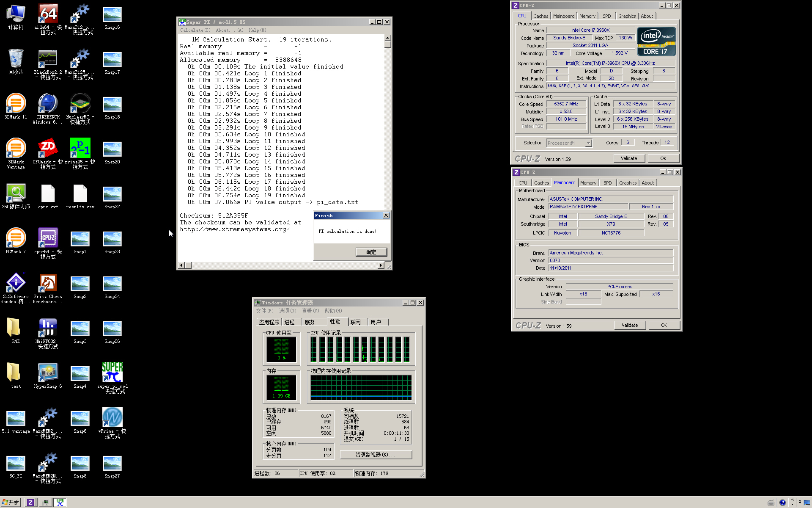This screenshot has width=812, height=508.
Task: Click Super PI horizontal scrollbar right arrow
Action: pos(381,265)
